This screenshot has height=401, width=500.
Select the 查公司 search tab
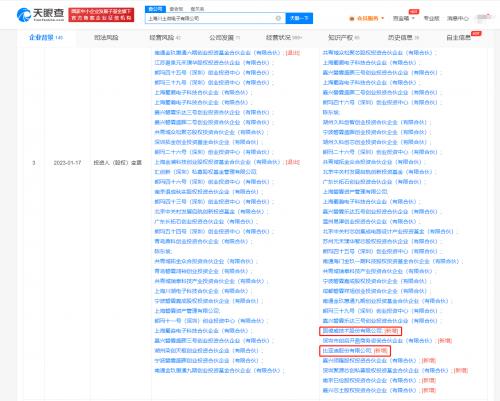coord(155,9)
